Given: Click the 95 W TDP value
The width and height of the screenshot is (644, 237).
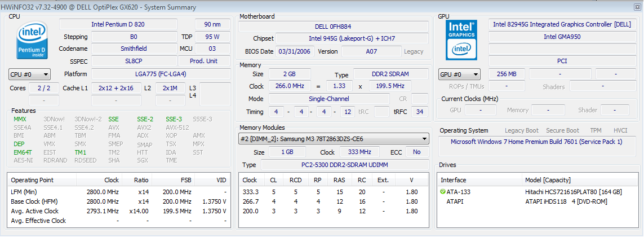Looking at the screenshot, I should tap(212, 37).
